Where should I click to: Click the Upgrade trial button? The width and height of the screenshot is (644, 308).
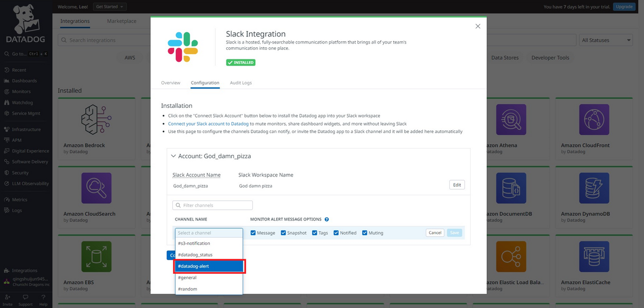(x=624, y=6)
